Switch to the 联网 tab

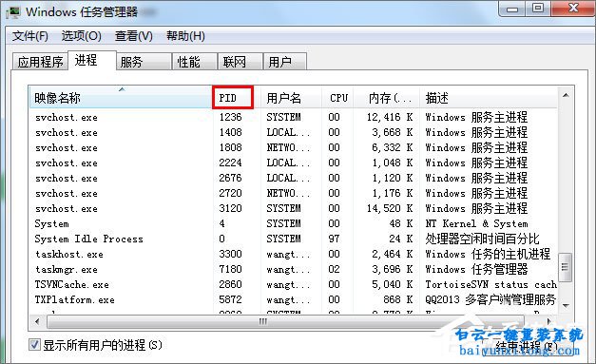240,62
